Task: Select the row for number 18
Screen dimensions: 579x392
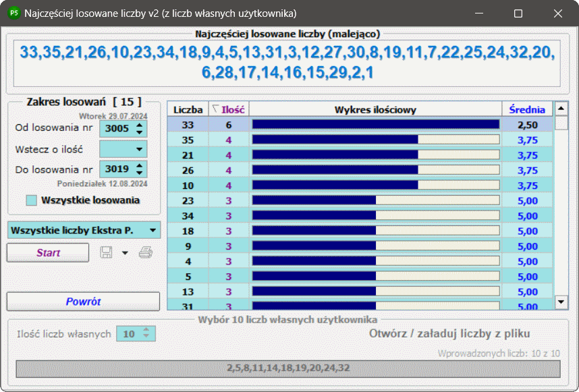Action: [360, 231]
